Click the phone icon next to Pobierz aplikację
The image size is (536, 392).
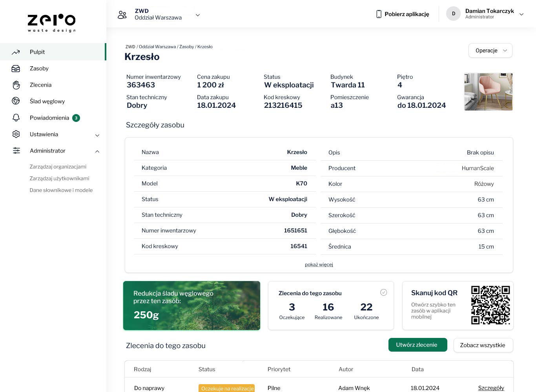379,14
